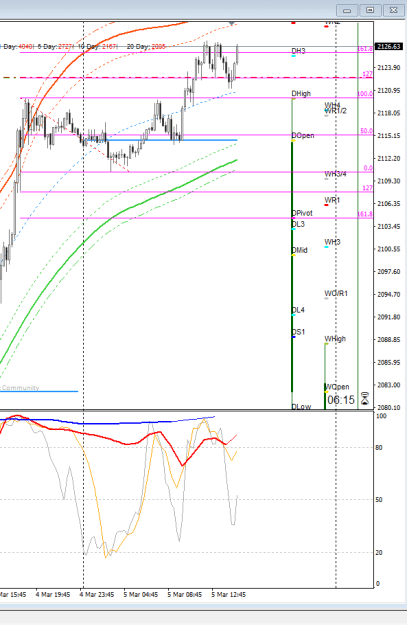407x625 pixels.
Task: Close the chart window
Action: [x=394, y=10]
